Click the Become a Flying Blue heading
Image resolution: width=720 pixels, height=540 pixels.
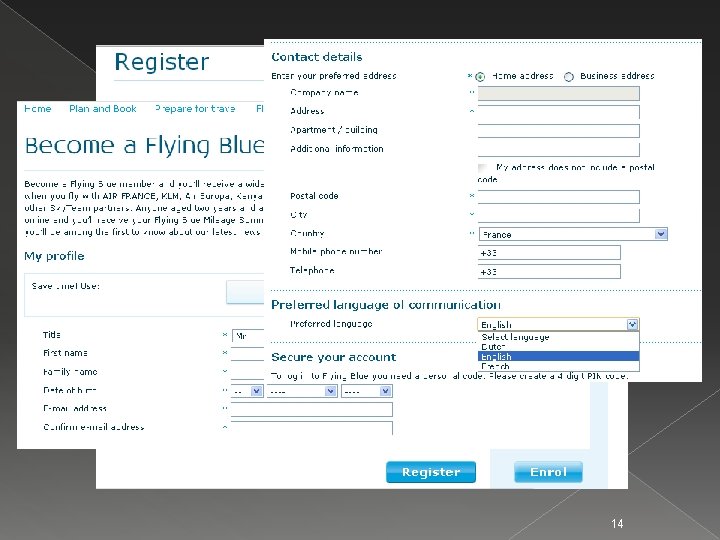[144, 145]
